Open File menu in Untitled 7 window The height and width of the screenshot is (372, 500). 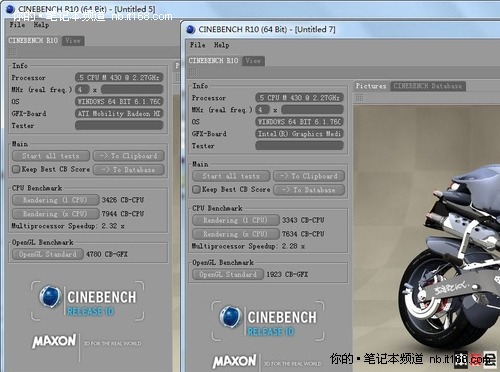pyautogui.click(x=197, y=45)
